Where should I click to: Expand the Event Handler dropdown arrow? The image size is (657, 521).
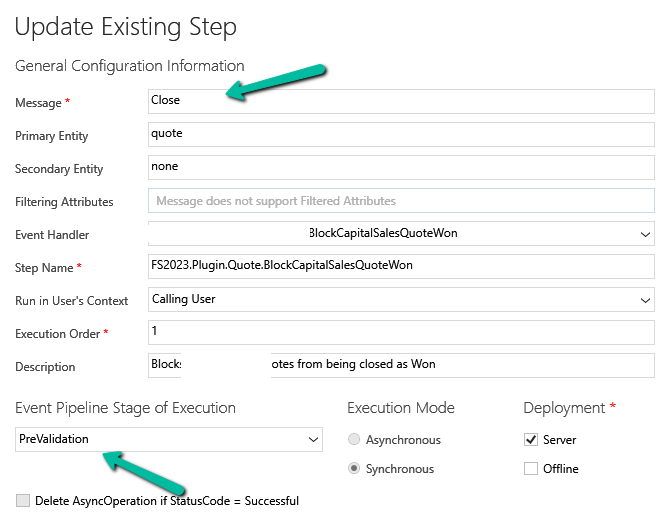click(x=644, y=234)
